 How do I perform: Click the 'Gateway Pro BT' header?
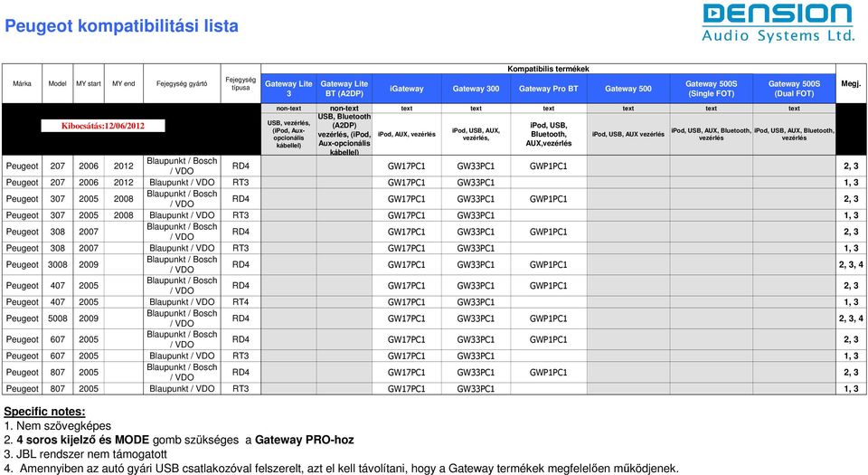click(548, 89)
